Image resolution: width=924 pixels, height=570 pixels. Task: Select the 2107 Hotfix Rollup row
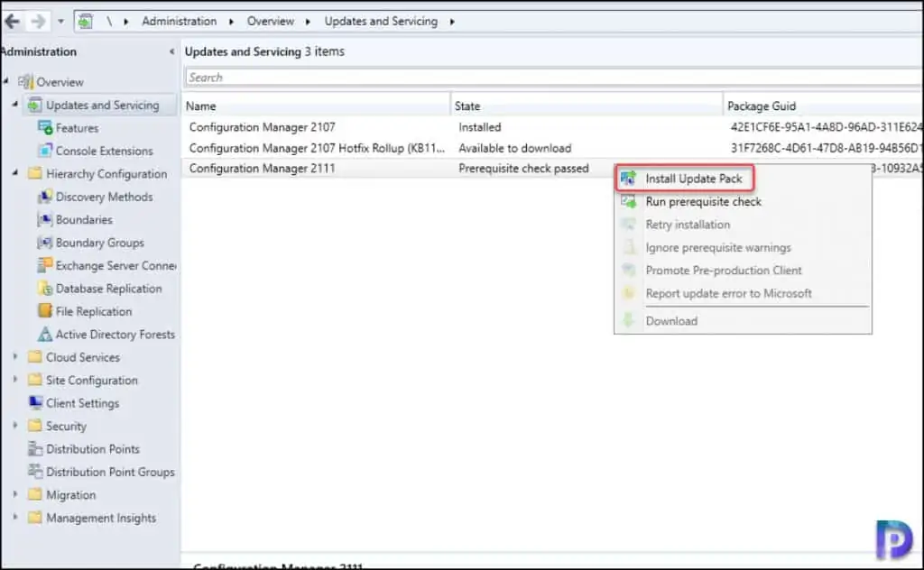[552, 148]
